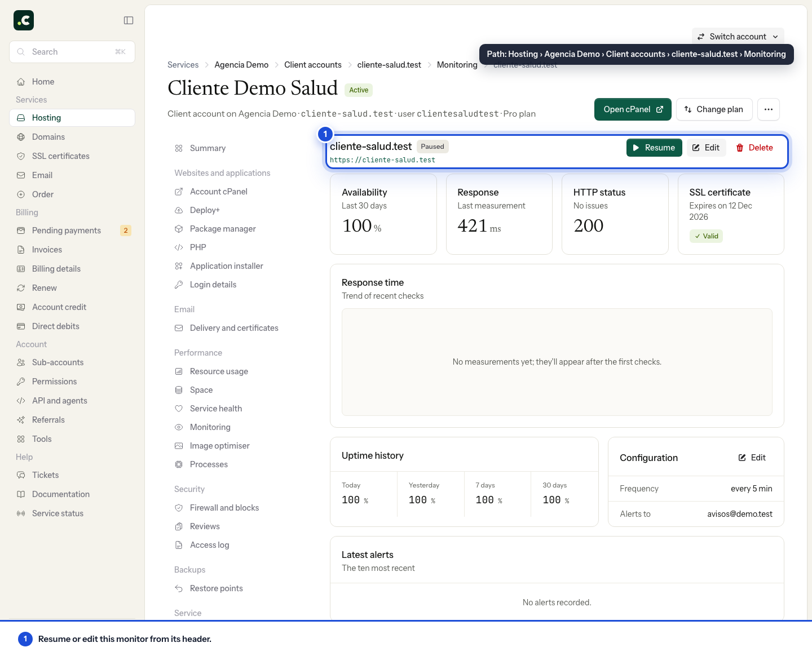Viewport: 812px width, 656px height.
Task: Click the Deploy+ icon in the account menu
Action: tap(179, 210)
